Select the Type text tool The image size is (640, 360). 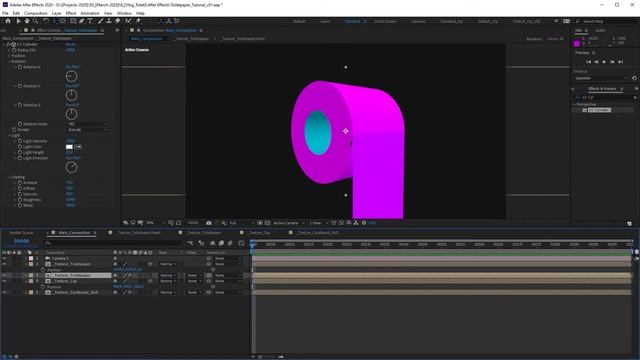90,21
